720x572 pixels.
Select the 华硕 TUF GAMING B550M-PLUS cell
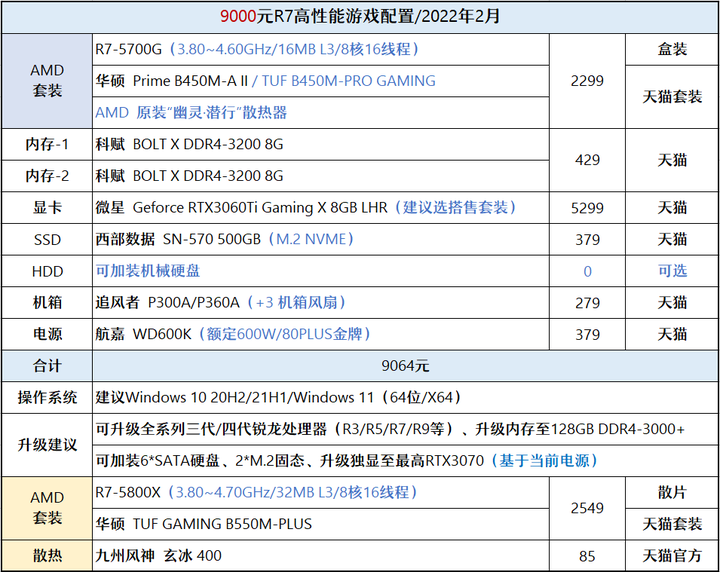click(x=321, y=524)
